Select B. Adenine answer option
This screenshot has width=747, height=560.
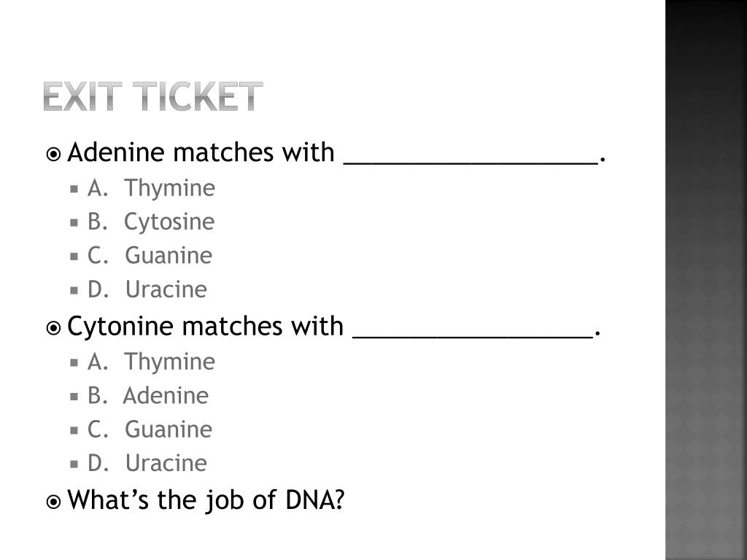pos(148,396)
